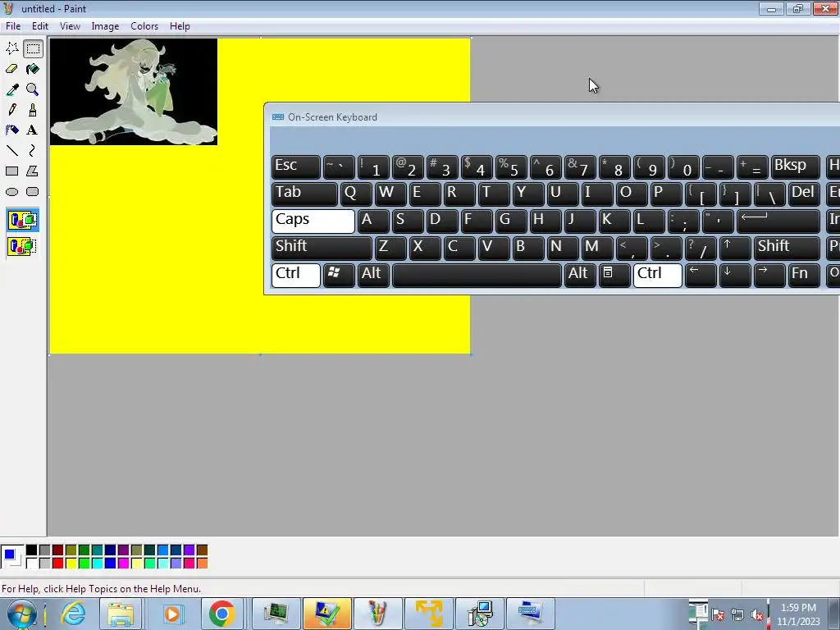840x630 pixels.
Task: Open the Edit menu
Action: [39, 26]
